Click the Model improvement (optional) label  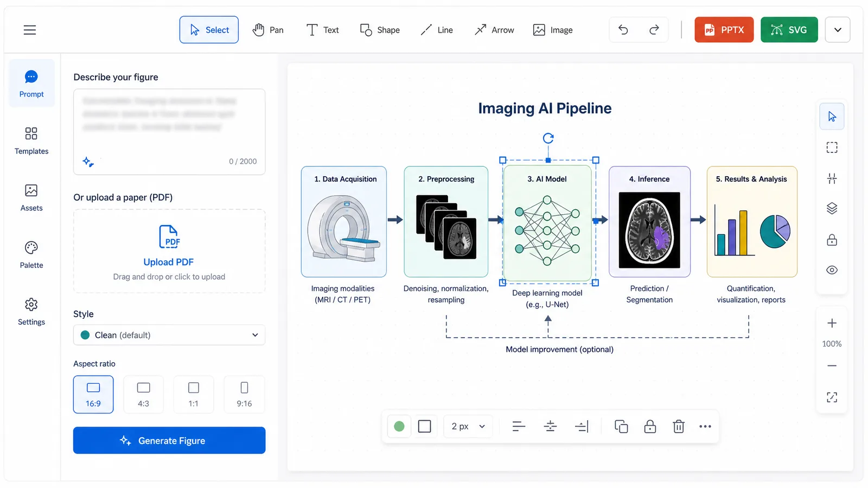(560, 349)
